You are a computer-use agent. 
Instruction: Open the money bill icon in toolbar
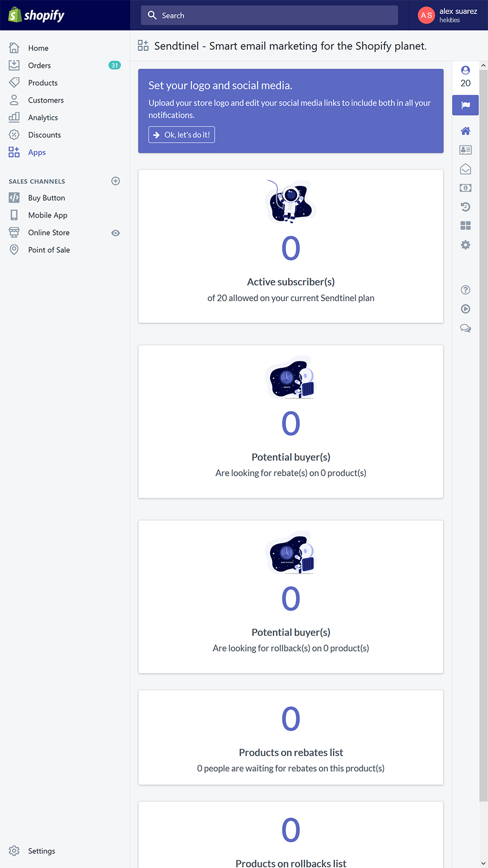click(x=465, y=188)
